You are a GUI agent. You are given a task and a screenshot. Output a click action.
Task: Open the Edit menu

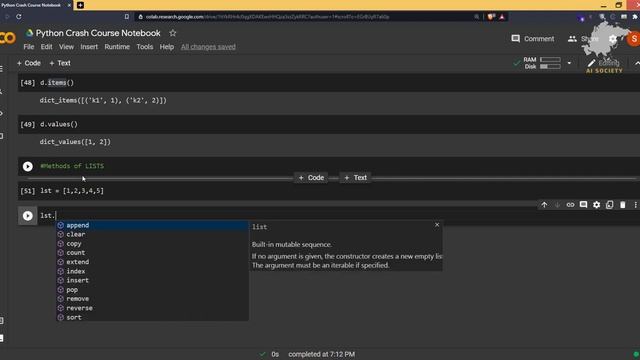click(47, 47)
